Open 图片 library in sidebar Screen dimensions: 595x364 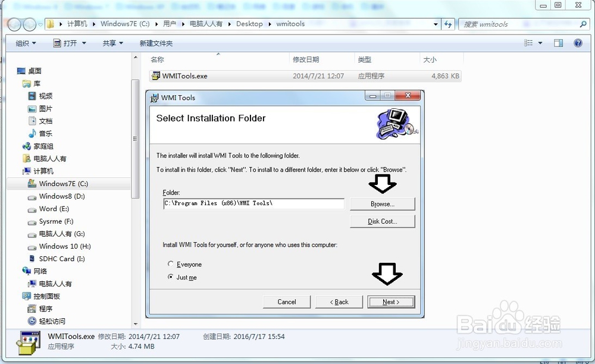click(x=46, y=108)
